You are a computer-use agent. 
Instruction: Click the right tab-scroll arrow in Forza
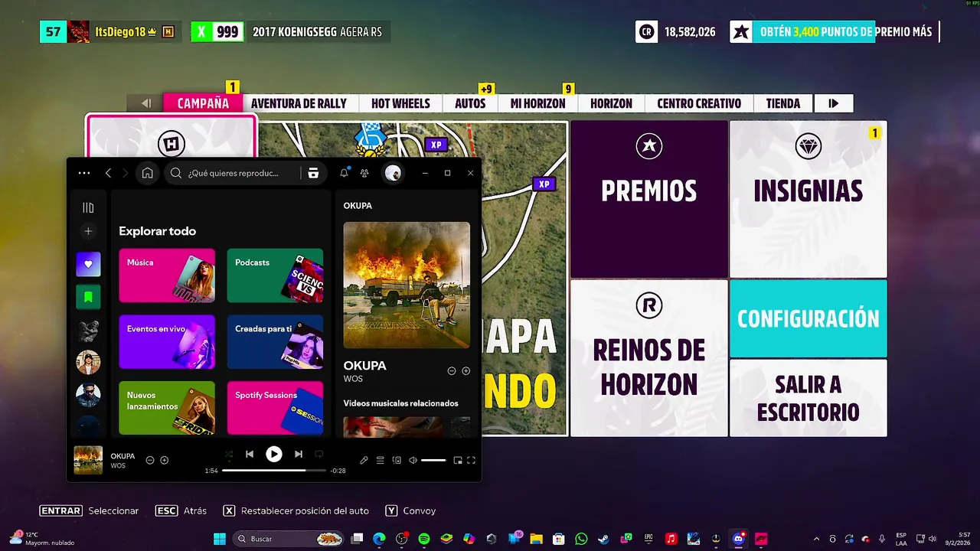[834, 103]
